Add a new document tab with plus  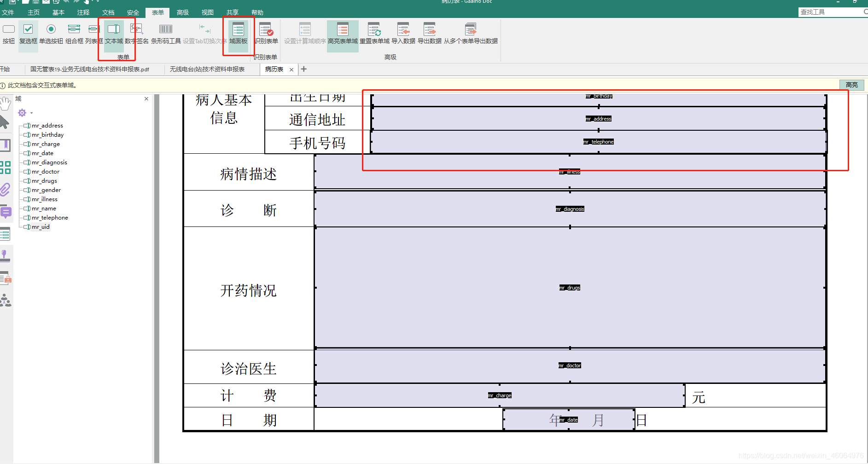click(303, 69)
